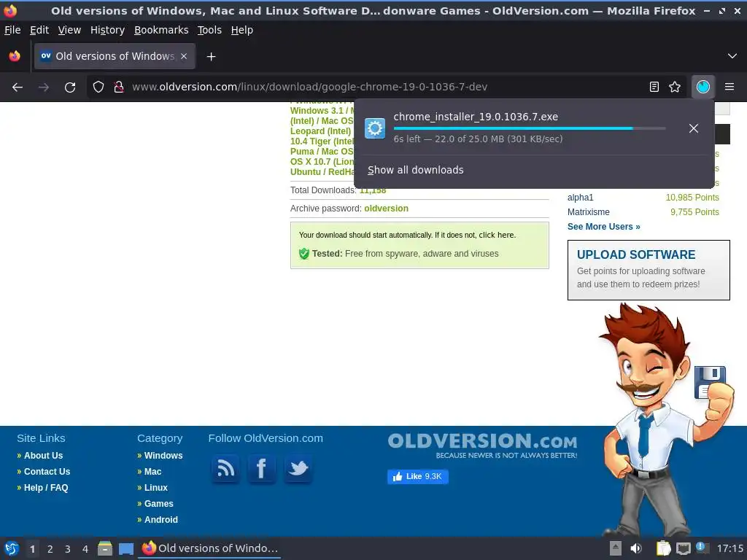Open the File menu
The width and height of the screenshot is (747, 560).
click(x=12, y=30)
